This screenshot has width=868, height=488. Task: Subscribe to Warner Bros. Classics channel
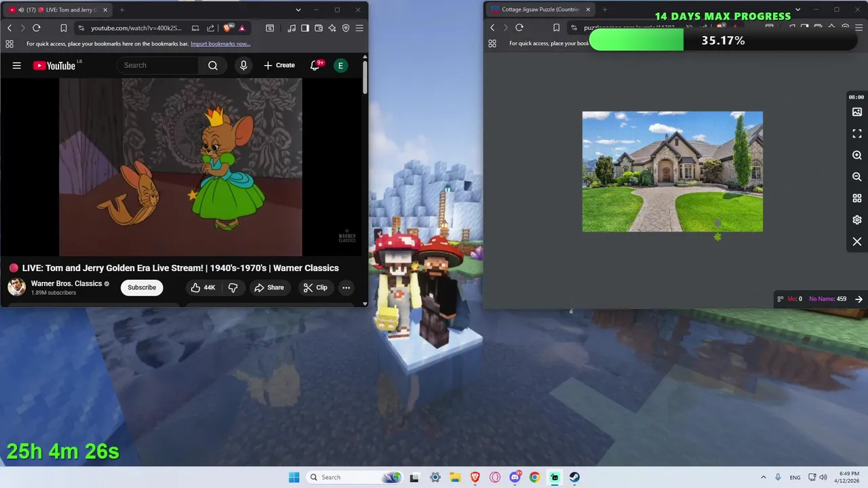(142, 287)
